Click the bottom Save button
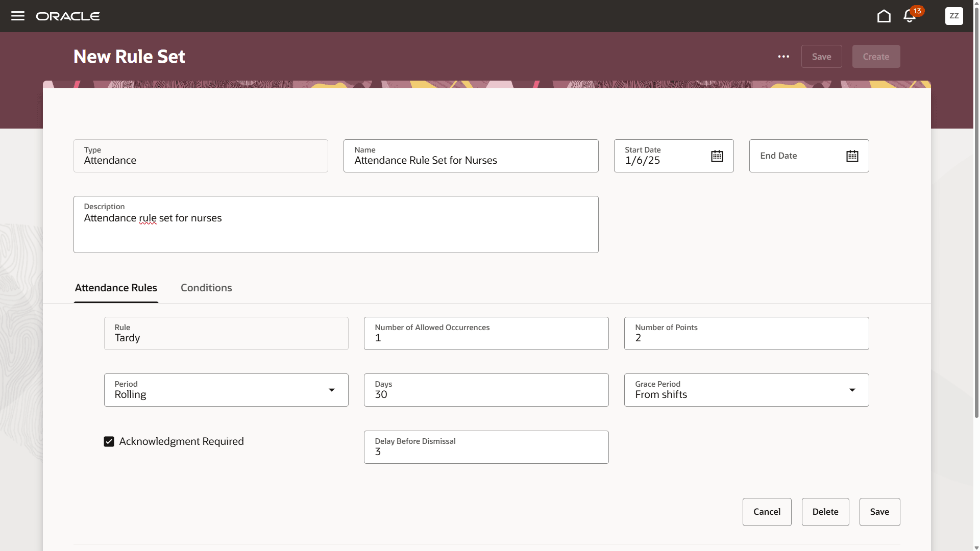Screen dimensions: 980x551 click(879, 512)
